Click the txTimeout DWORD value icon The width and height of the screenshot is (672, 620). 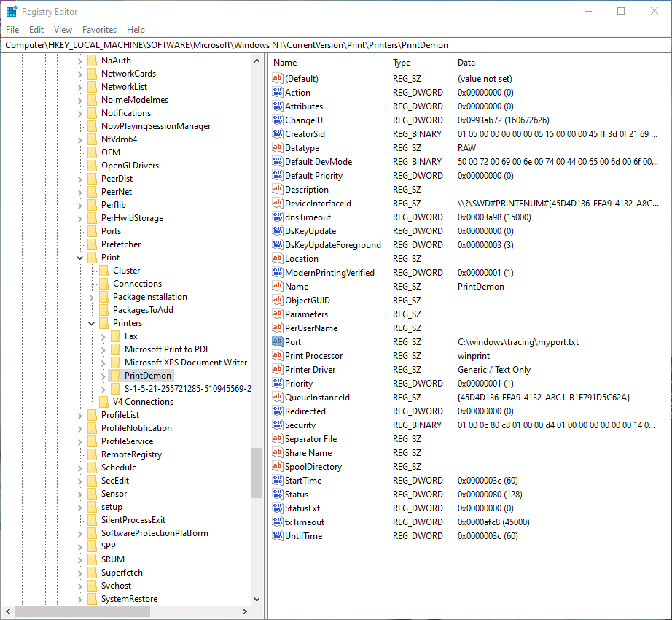277,522
